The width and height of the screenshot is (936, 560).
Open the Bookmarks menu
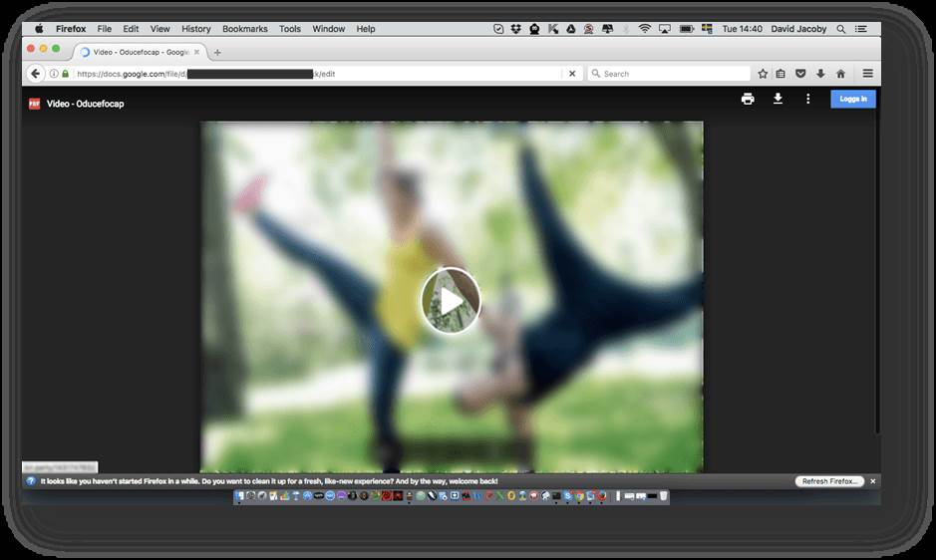[245, 29]
